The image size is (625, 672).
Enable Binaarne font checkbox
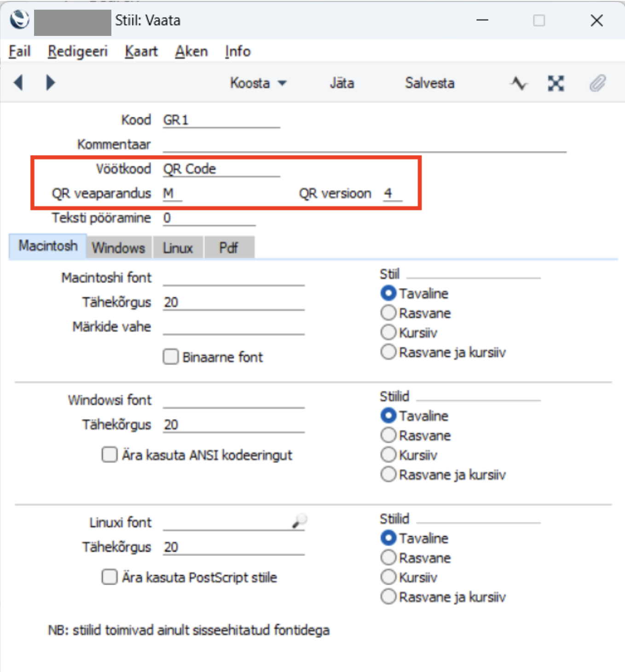[171, 357]
